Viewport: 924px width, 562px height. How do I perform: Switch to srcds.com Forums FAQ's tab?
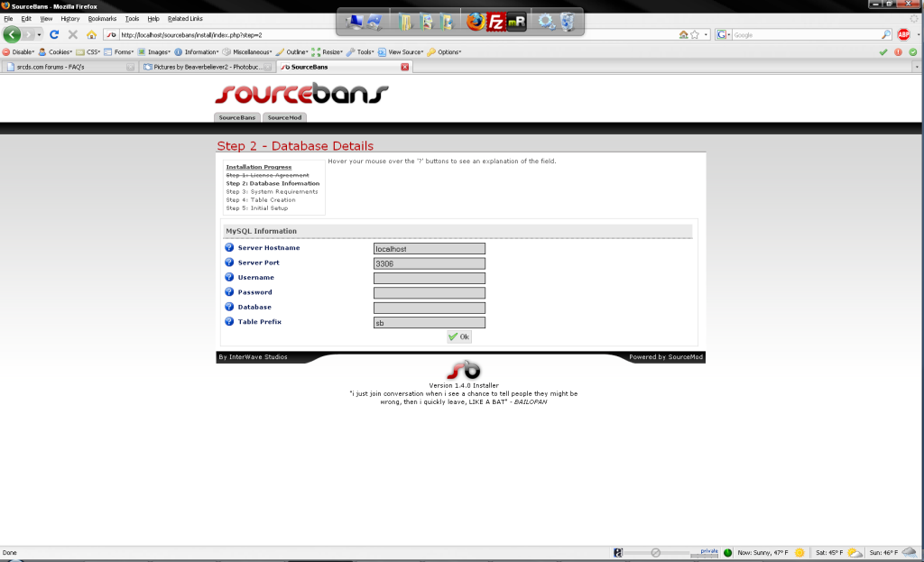click(69, 67)
